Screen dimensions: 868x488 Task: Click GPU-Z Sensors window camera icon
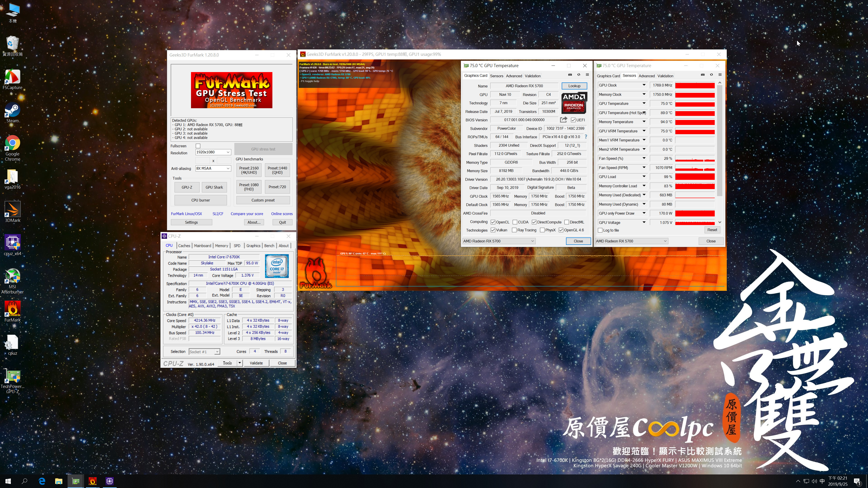click(x=703, y=75)
